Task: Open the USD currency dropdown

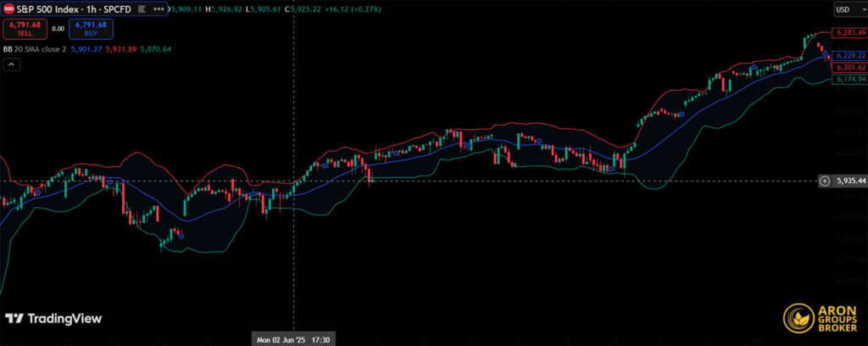Action: (x=847, y=9)
